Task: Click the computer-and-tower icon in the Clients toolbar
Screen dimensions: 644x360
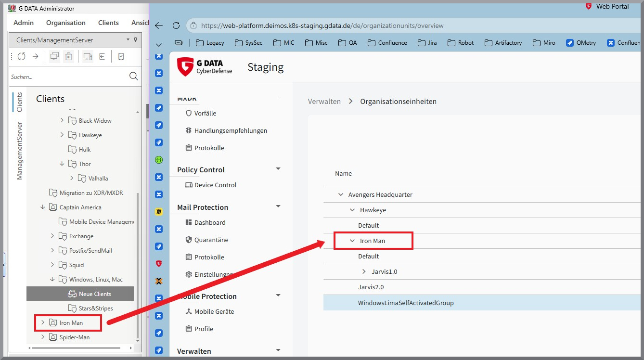Action: pyautogui.click(x=88, y=56)
